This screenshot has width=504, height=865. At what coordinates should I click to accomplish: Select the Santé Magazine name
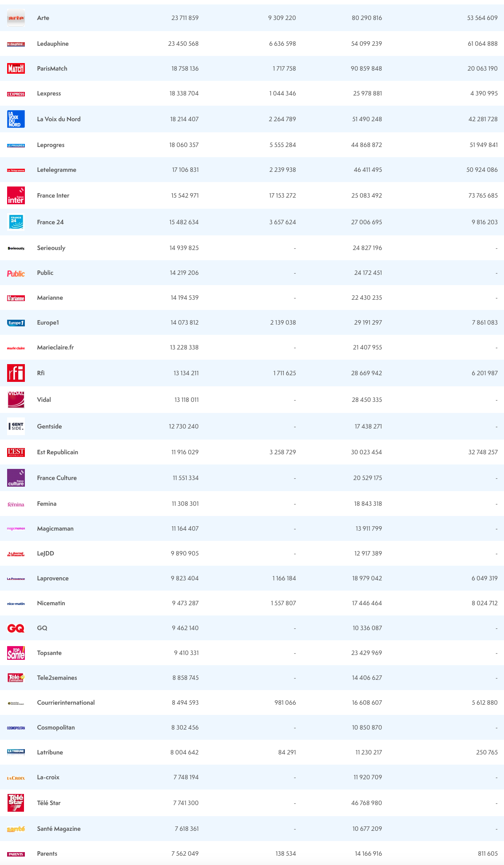59,829
